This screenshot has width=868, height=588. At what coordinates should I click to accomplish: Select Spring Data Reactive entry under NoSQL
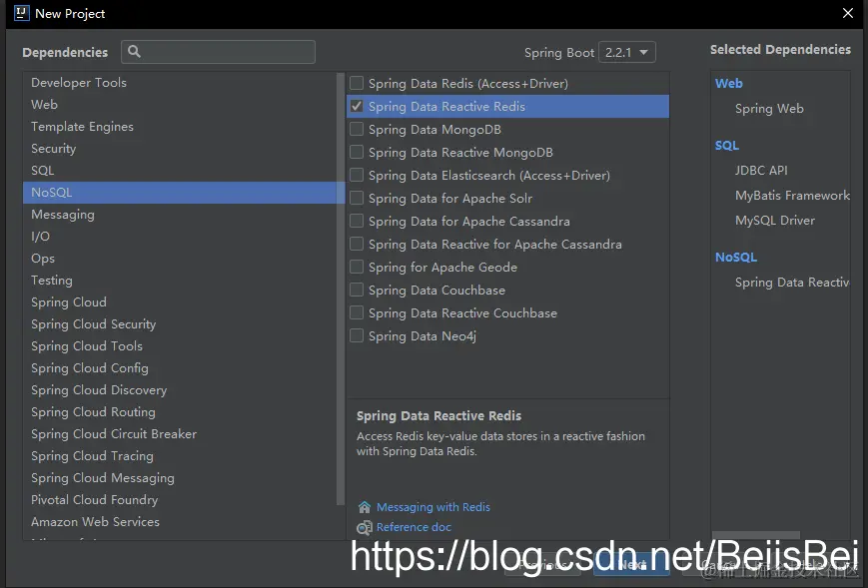tap(792, 283)
